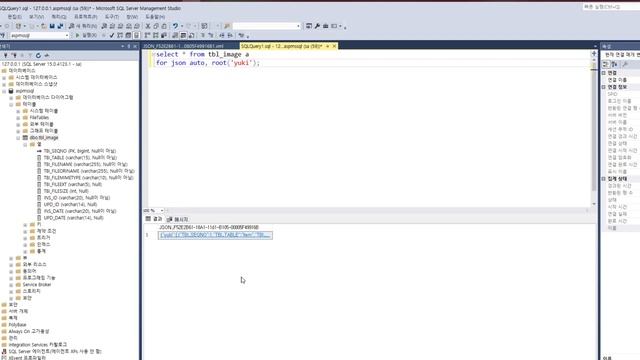The width and height of the screenshot is (640, 360).
Task: Undo the last edit
Action: pos(175,26)
